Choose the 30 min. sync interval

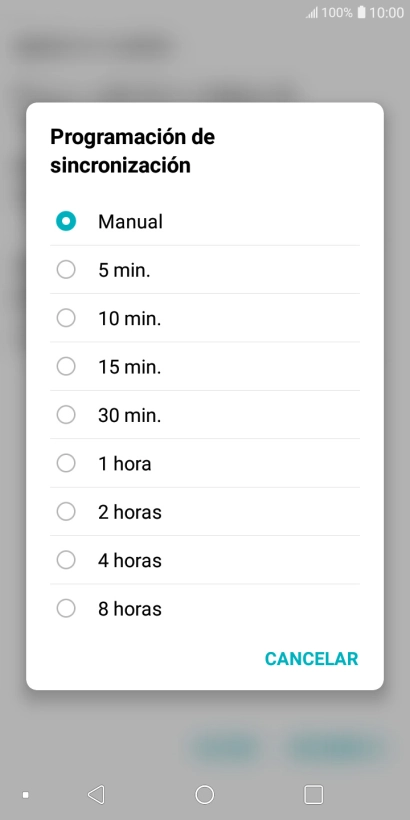pyautogui.click(x=204, y=415)
